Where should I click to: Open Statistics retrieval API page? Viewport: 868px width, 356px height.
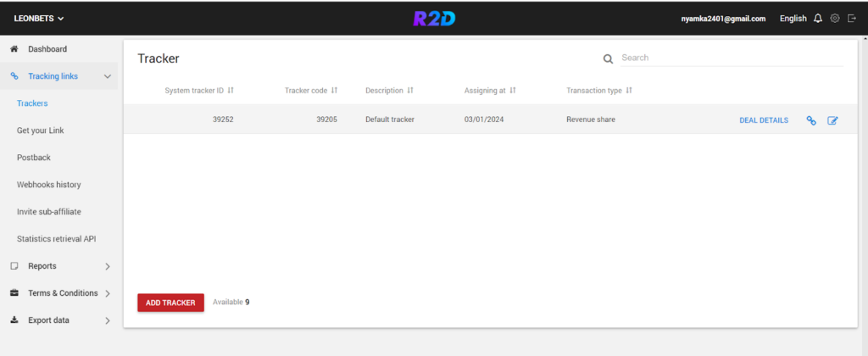click(x=58, y=239)
